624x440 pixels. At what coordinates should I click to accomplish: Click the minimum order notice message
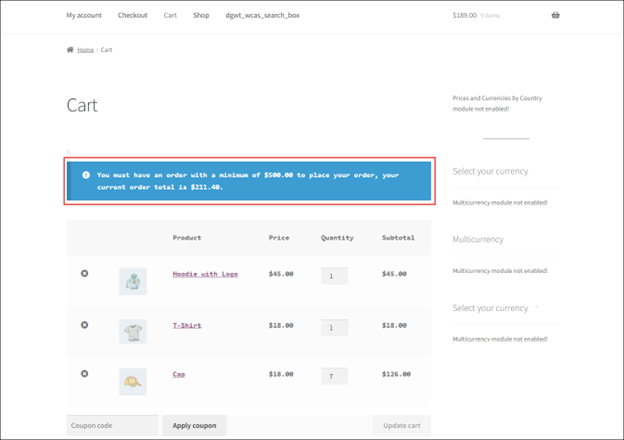pyautogui.click(x=248, y=181)
